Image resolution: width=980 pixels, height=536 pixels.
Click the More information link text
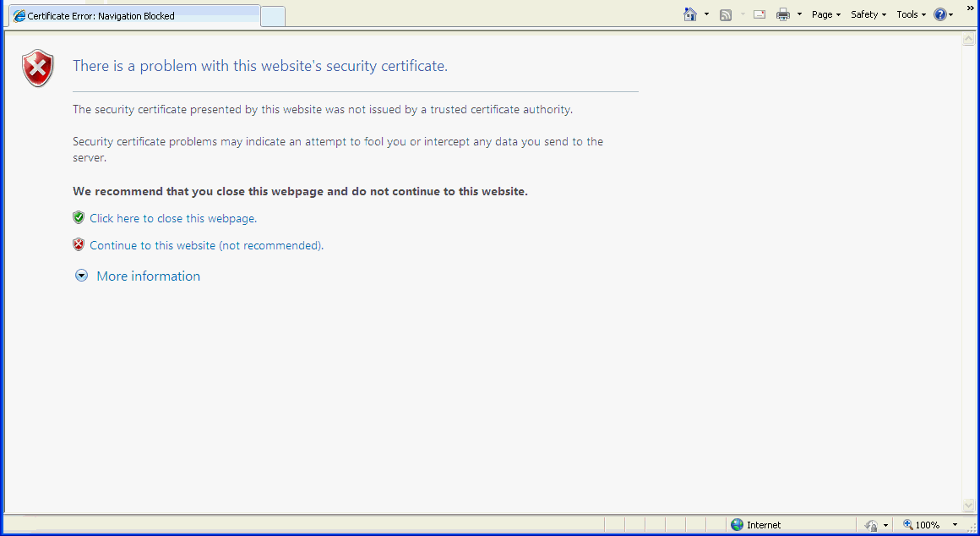pos(148,276)
